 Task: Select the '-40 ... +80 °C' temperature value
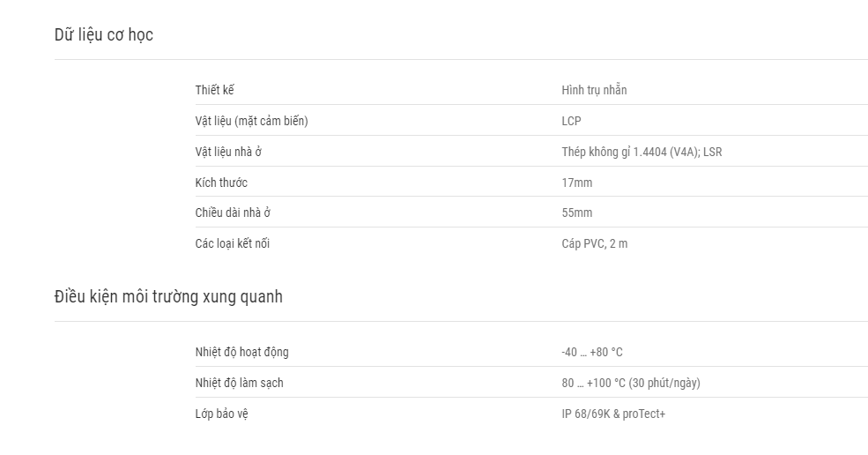[x=592, y=352]
